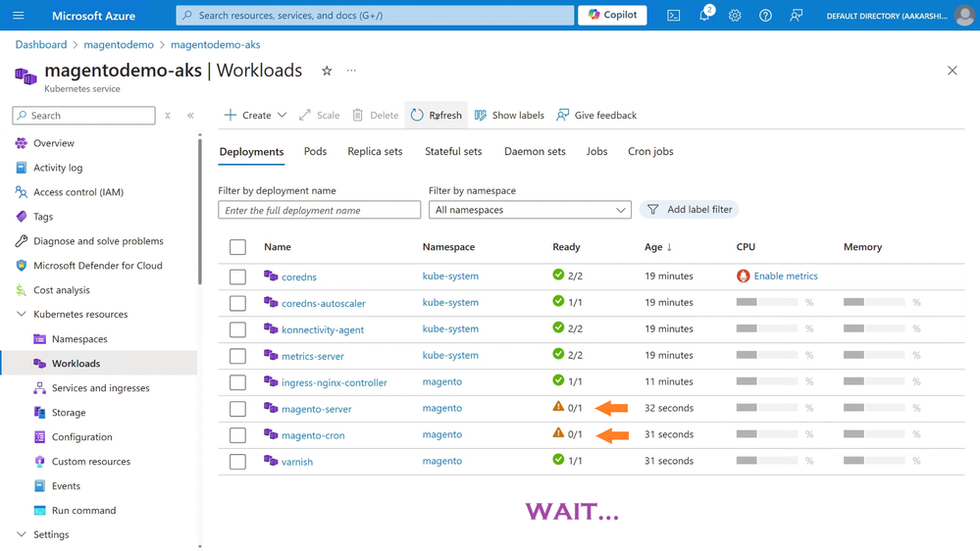Expand the Settings section
The width and height of the screenshot is (980, 551).
click(22, 534)
